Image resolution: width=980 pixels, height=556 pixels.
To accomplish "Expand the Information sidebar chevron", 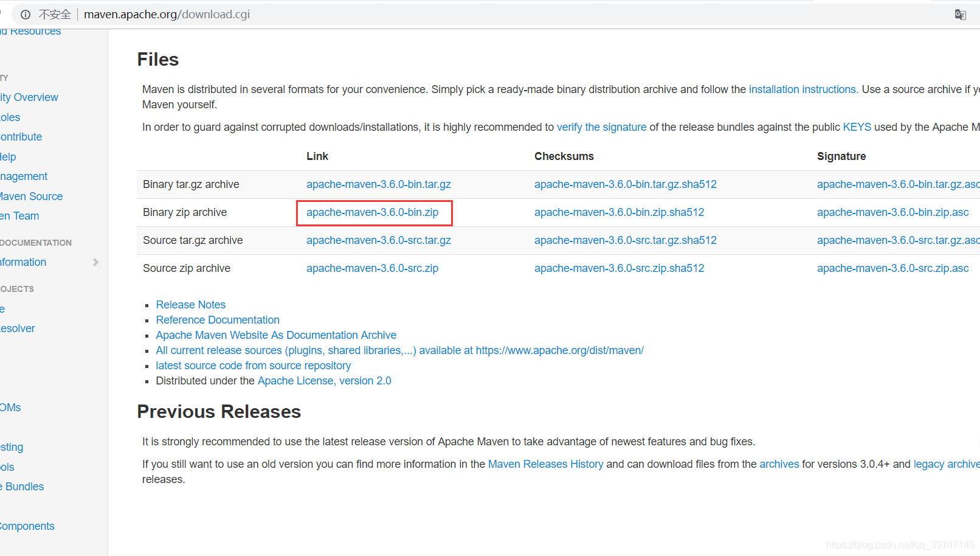I will coord(95,262).
